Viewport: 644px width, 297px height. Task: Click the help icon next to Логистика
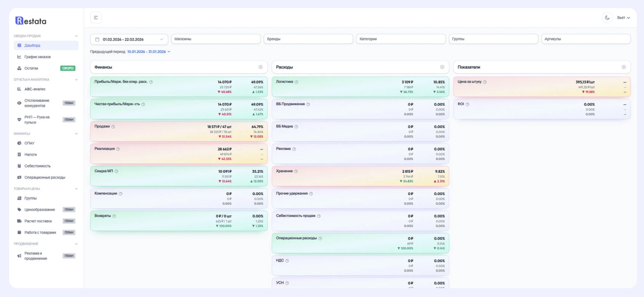tap(296, 82)
